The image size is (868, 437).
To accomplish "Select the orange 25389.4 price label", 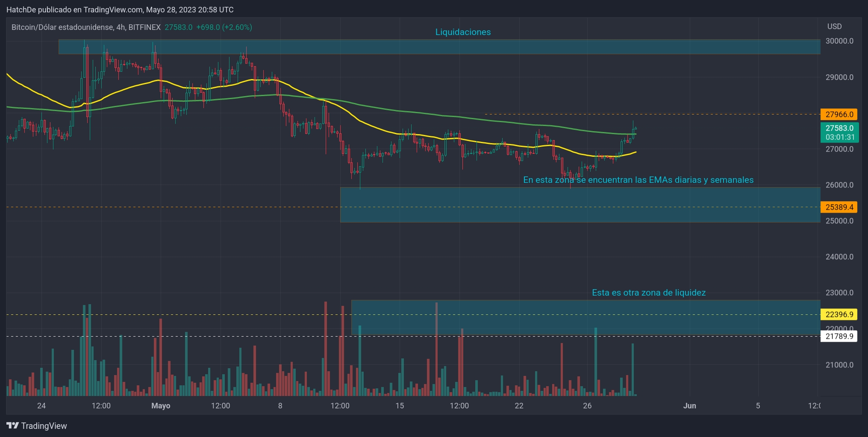I will tap(839, 207).
